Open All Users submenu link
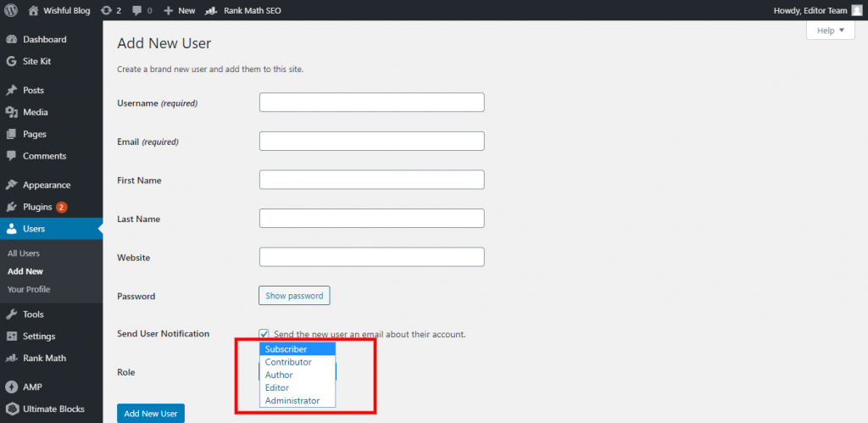This screenshot has height=423, width=868. (24, 253)
